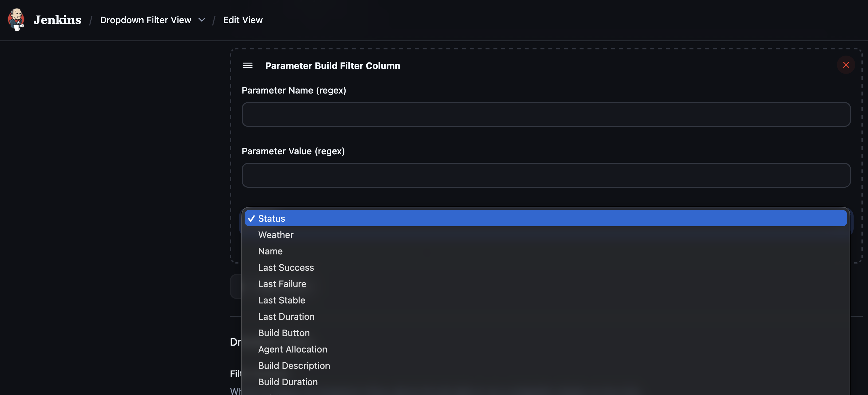The width and height of the screenshot is (868, 395).
Task: Select Weather in the column dropdown
Action: pos(275,234)
